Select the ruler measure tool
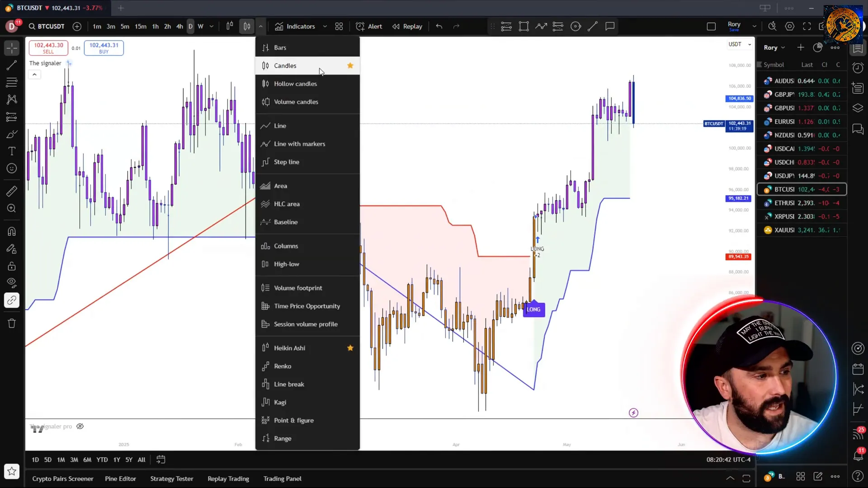This screenshot has height=488, width=868. coord(12,191)
